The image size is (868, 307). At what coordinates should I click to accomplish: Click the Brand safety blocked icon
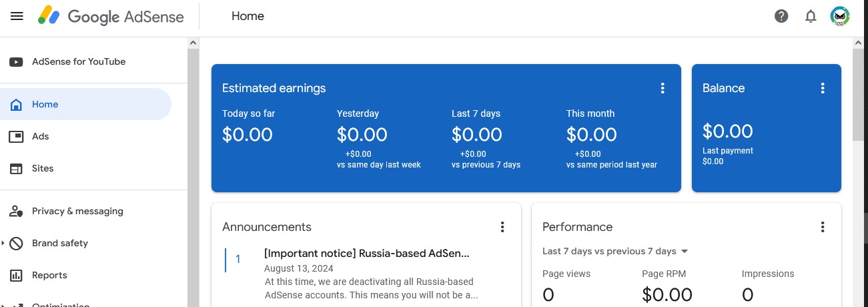[16, 244]
